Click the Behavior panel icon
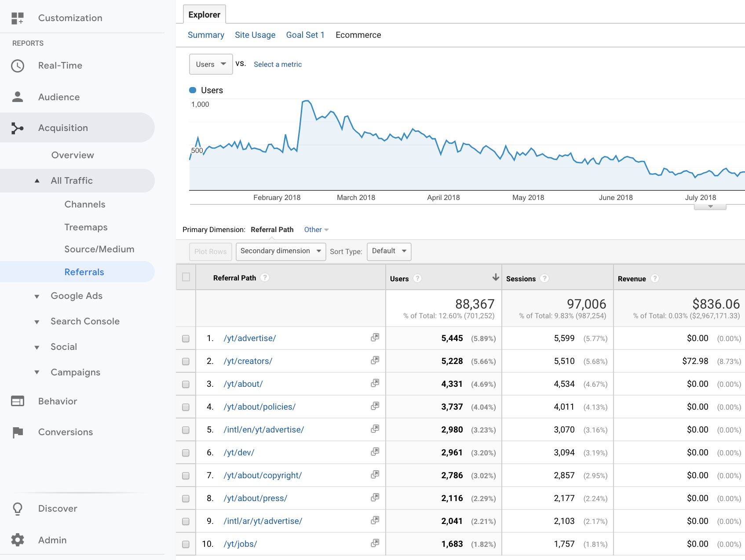The height and width of the screenshot is (560, 745). [18, 401]
